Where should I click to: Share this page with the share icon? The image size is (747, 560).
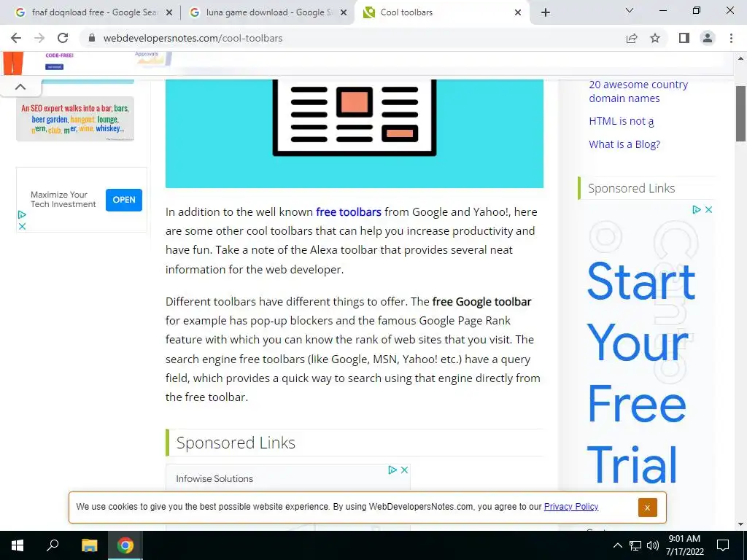click(x=632, y=38)
